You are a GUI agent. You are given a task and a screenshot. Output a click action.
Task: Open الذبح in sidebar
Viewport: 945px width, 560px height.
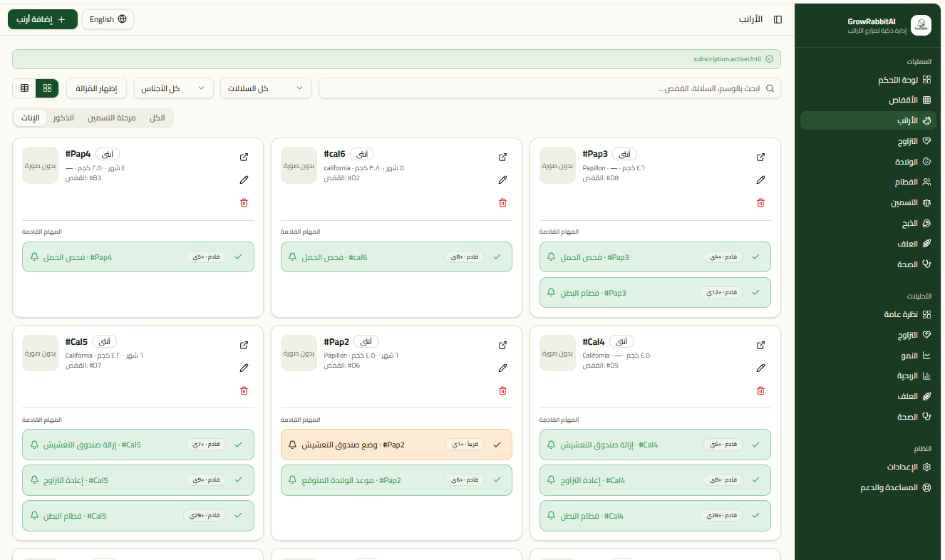(868, 223)
